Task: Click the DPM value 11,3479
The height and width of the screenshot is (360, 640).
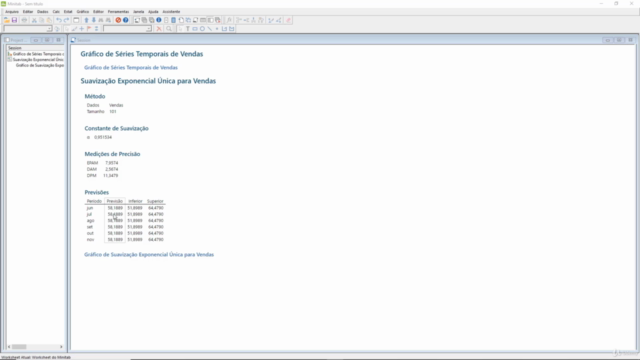Action: pyautogui.click(x=111, y=176)
